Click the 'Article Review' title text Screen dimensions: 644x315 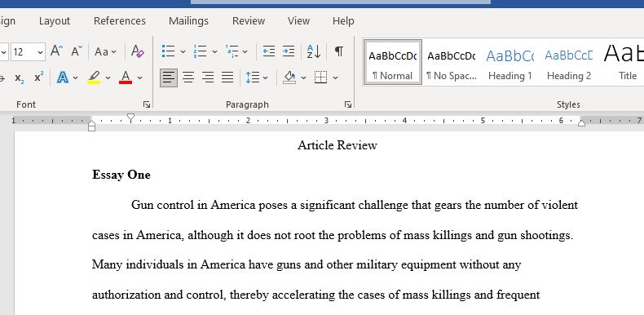(337, 145)
